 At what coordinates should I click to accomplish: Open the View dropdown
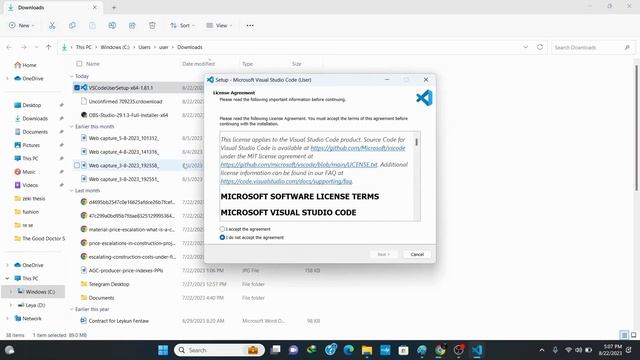point(219,25)
